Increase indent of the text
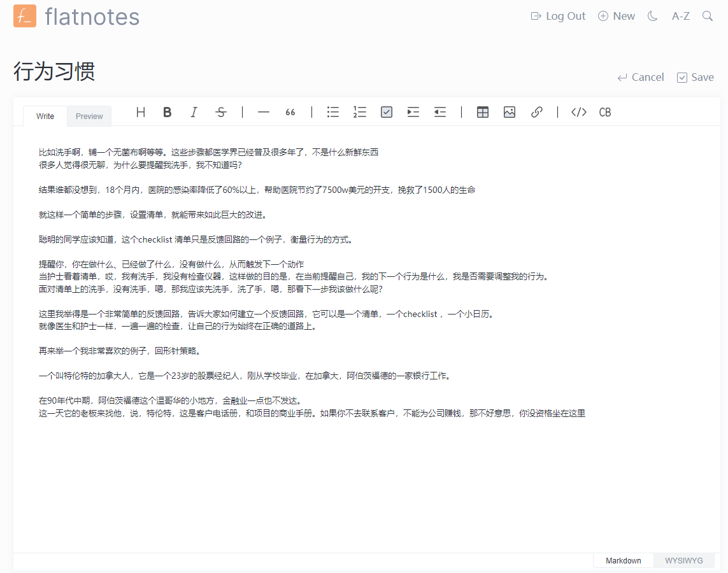 [413, 112]
